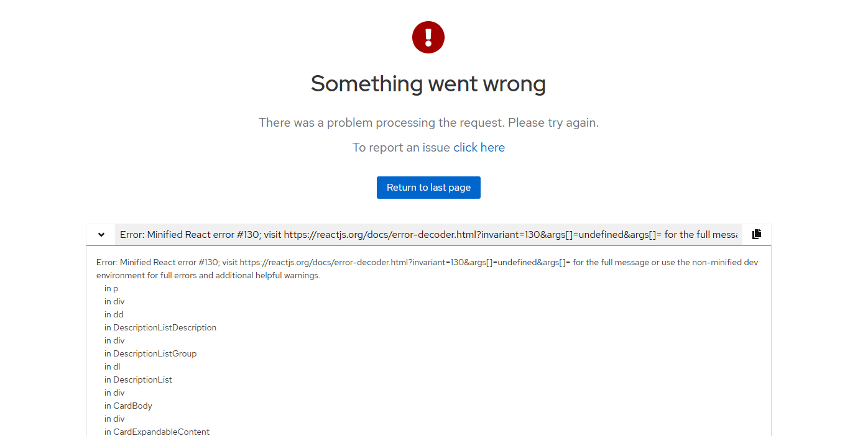Image resolution: width=868 pixels, height=436 pixels.
Task: Select the 'in CardExpandableContent' stack line
Action: pos(157,432)
